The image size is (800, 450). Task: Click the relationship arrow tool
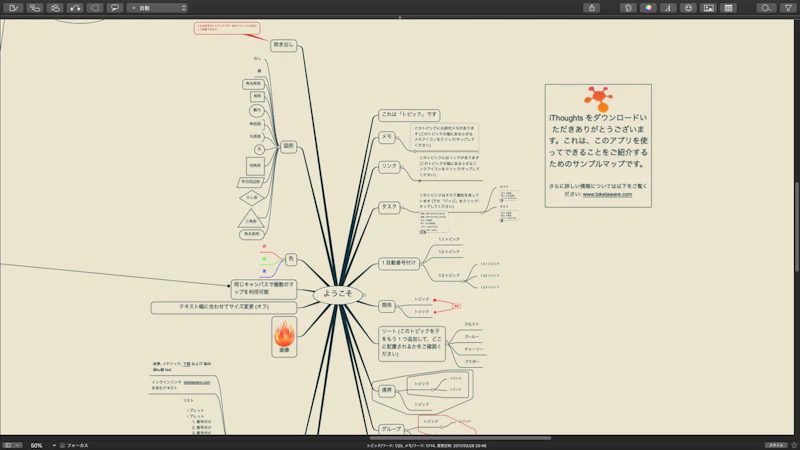pyautogui.click(x=75, y=7)
